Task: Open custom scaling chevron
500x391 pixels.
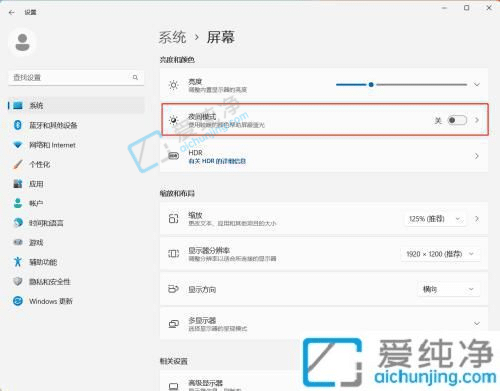Action: click(477, 219)
